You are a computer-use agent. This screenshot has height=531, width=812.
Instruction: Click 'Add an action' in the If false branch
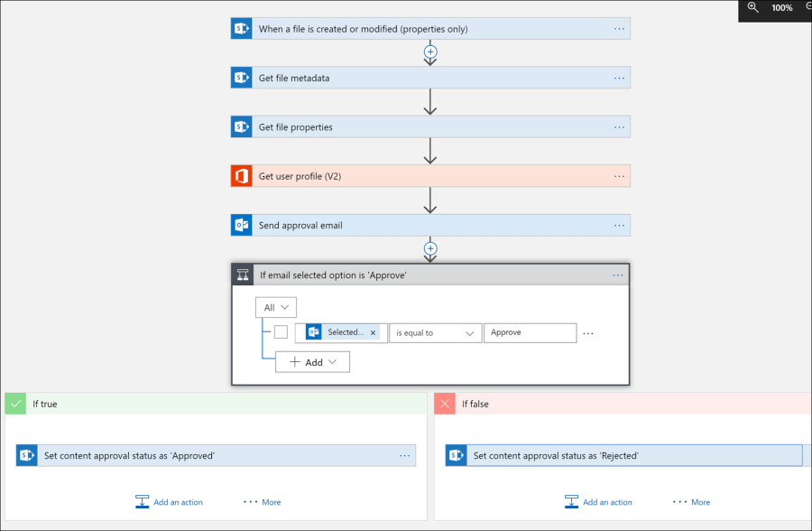(601, 501)
